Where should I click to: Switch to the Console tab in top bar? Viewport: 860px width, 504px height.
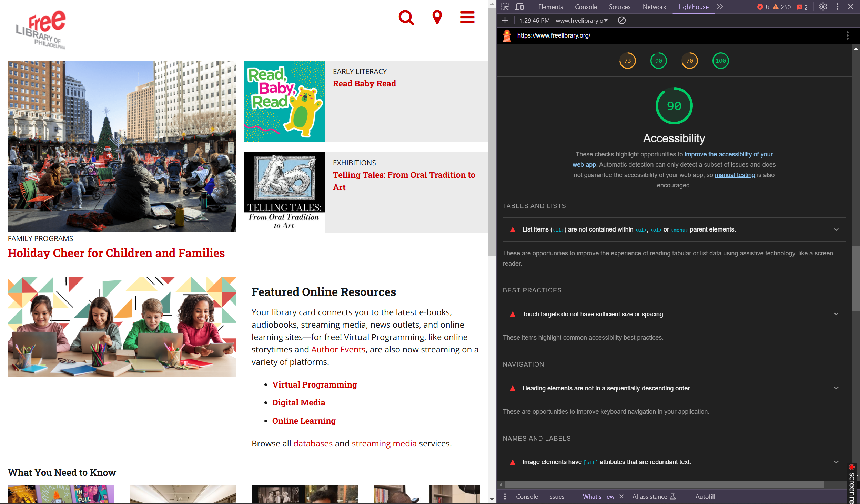[x=586, y=7]
